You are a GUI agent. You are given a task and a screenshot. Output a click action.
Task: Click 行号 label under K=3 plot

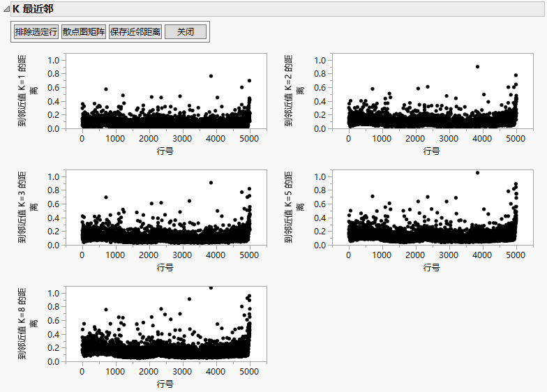(x=165, y=268)
